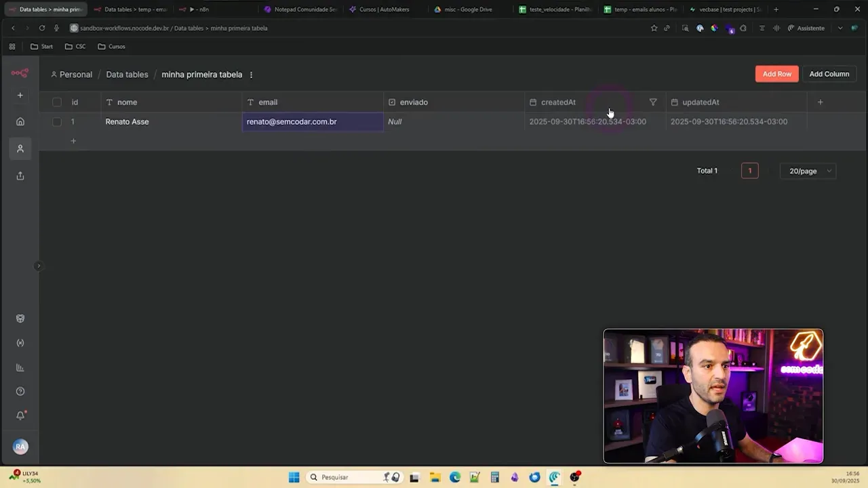Open the 20/page pagination dropdown
Screen dimensions: 868x488
click(807, 171)
